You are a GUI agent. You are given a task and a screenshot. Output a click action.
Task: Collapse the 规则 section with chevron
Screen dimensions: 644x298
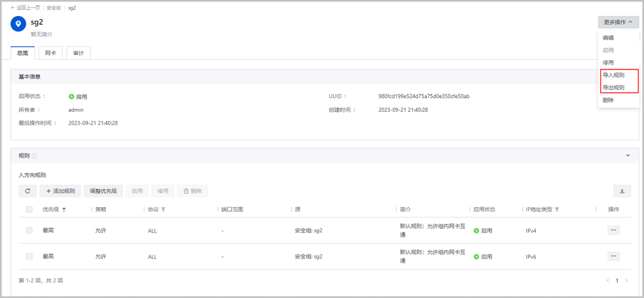pyautogui.click(x=628, y=156)
